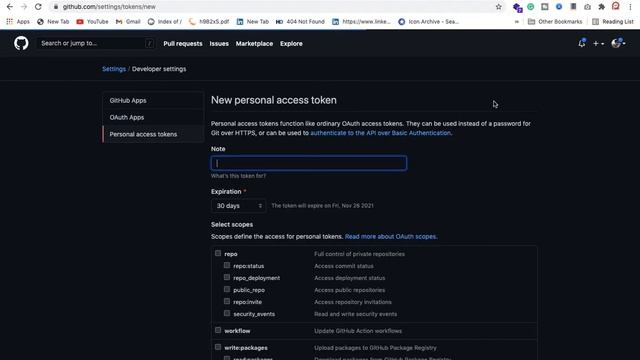Open the plus create-new menu

(x=598, y=43)
